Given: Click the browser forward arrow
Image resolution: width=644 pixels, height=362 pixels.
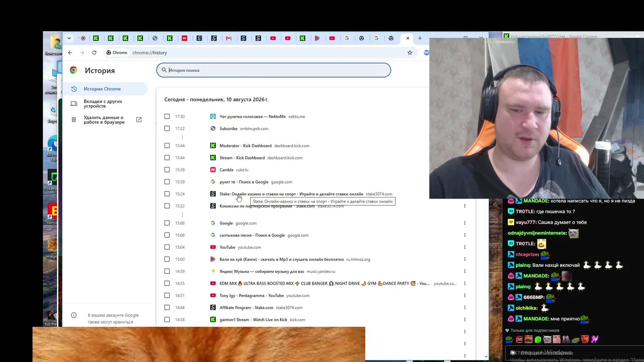Looking at the screenshot, I should coord(82,52).
